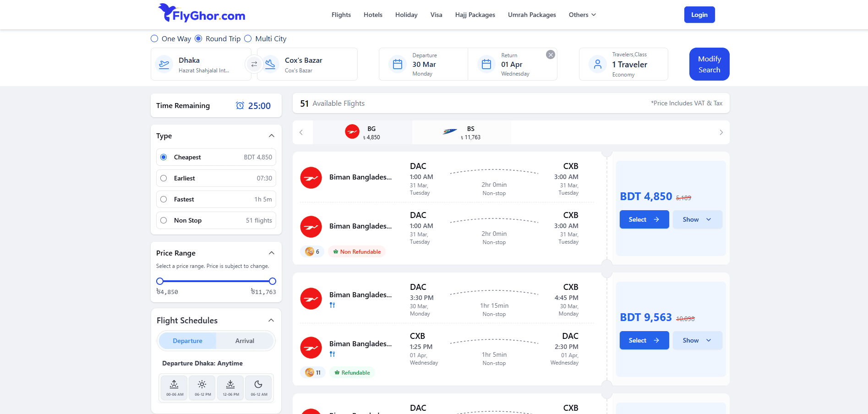Click meal icon on 3:30 PM flight
This screenshot has height=414, width=868.
tap(333, 305)
